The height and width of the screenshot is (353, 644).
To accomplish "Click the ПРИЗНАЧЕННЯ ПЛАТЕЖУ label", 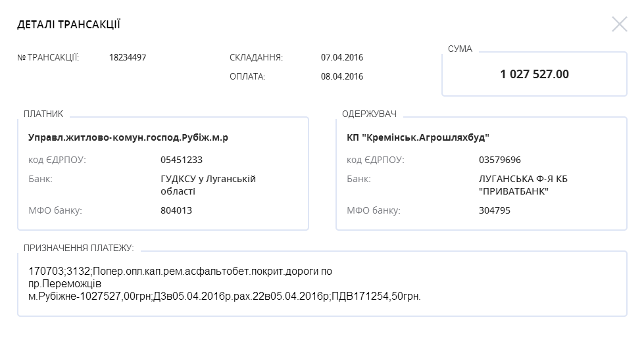I will (78, 248).
